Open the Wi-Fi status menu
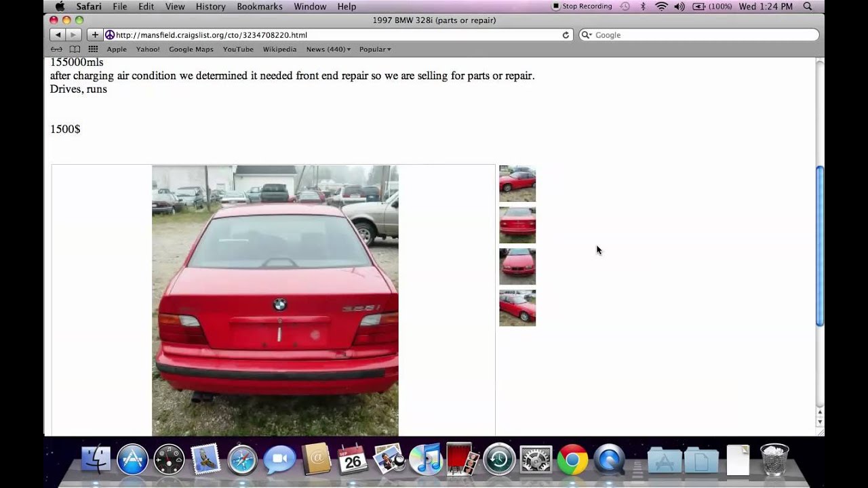The width and height of the screenshot is (868, 488). 661,6
